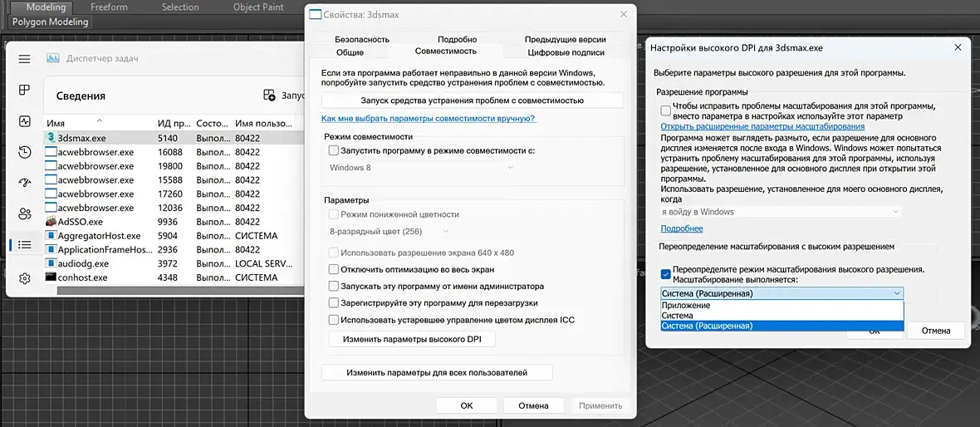
Task: Open Processes page icon in Task Manager sidebar
Action: click(24, 90)
